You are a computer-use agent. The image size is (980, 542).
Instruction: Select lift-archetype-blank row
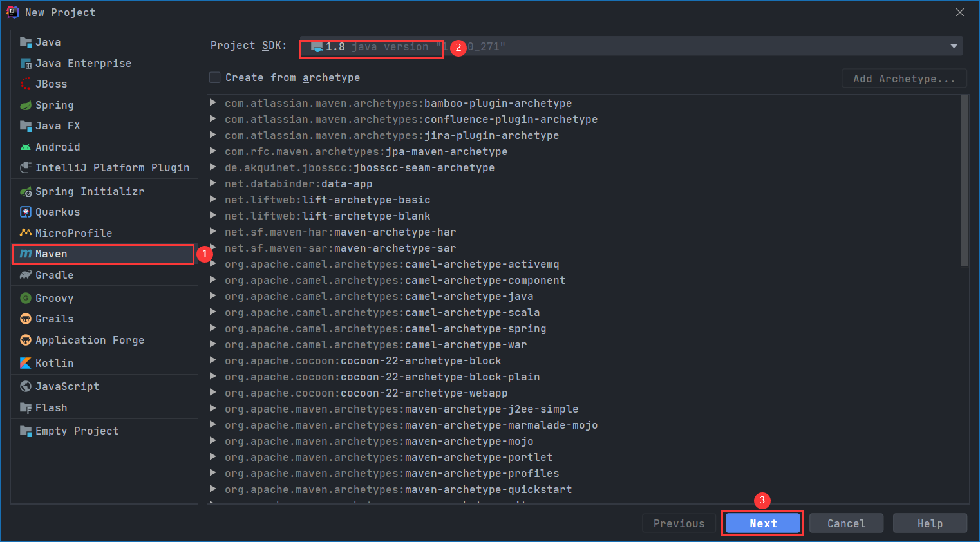(585, 216)
